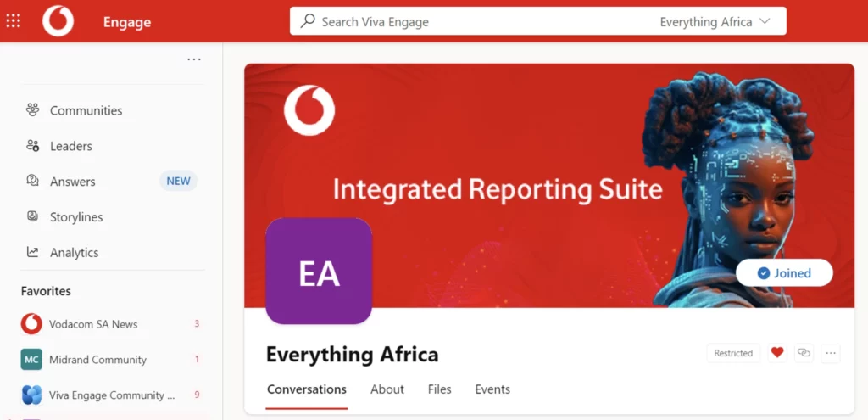Image resolution: width=868 pixels, height=420 pixels.
Task: Click the search magnifier icon
Action: pyautogui.click(x=308, y=21)
